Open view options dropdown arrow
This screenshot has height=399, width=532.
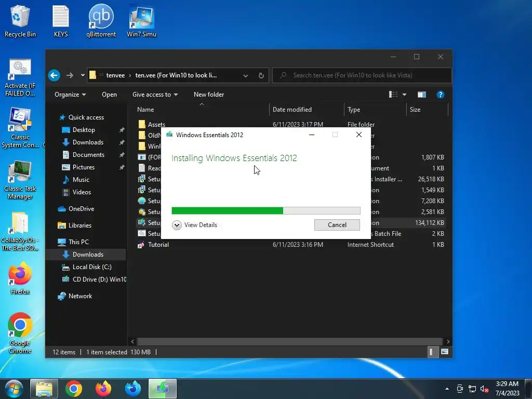point(404,95)
